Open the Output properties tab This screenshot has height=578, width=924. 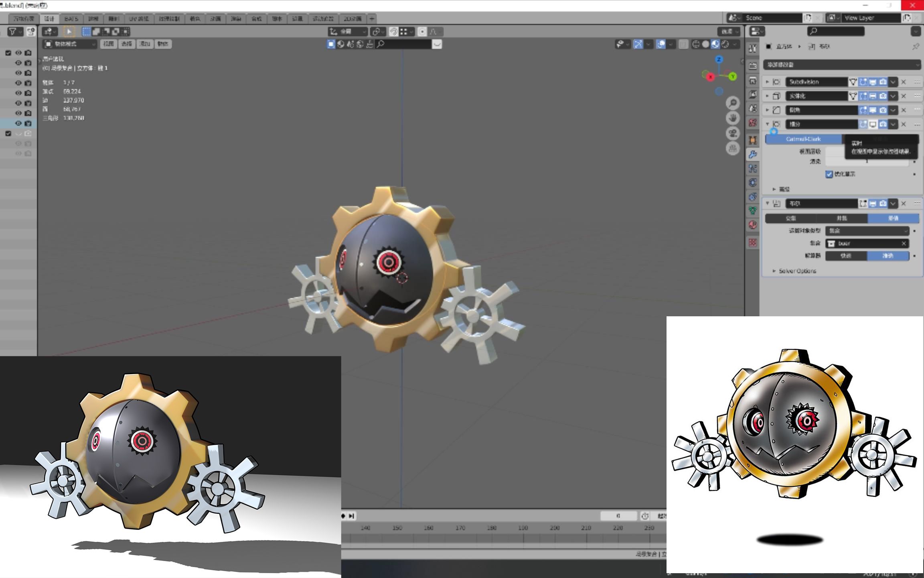coord(753,81)
